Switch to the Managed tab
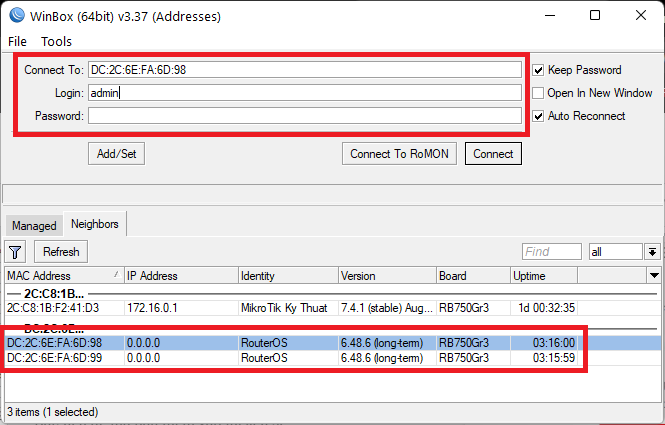 coord(34,226)
